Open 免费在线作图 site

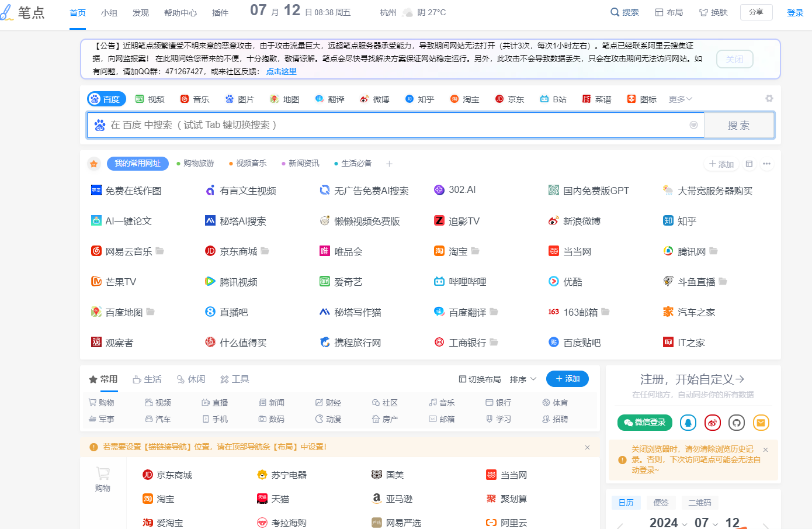point(126,191)
